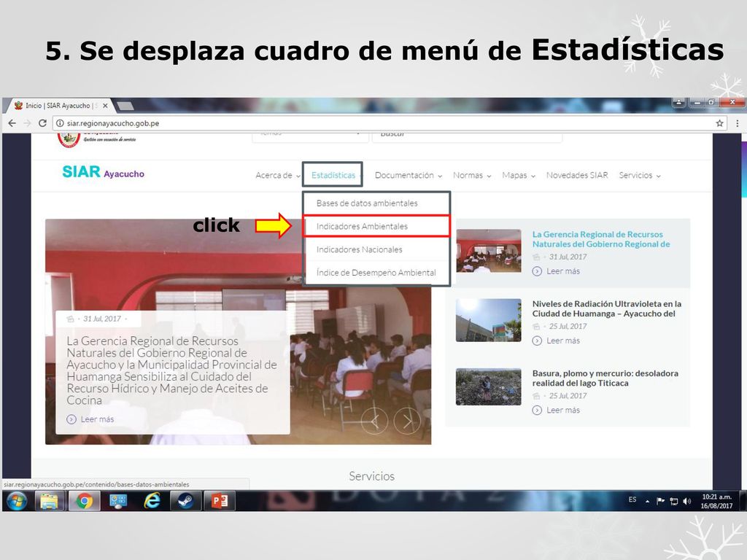Viewport: 747px width, 560px height.
Task: Show hidden tray icons arrow
Action: click(648, 501)
